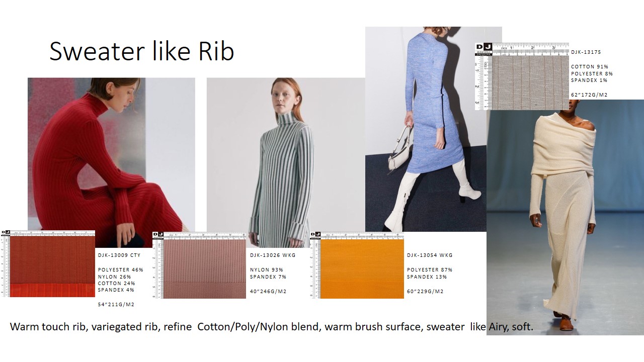Viewport: 644px width, 362px height.
Task: Click the DJ logo on orange swatch
Action: click(316, 234)
